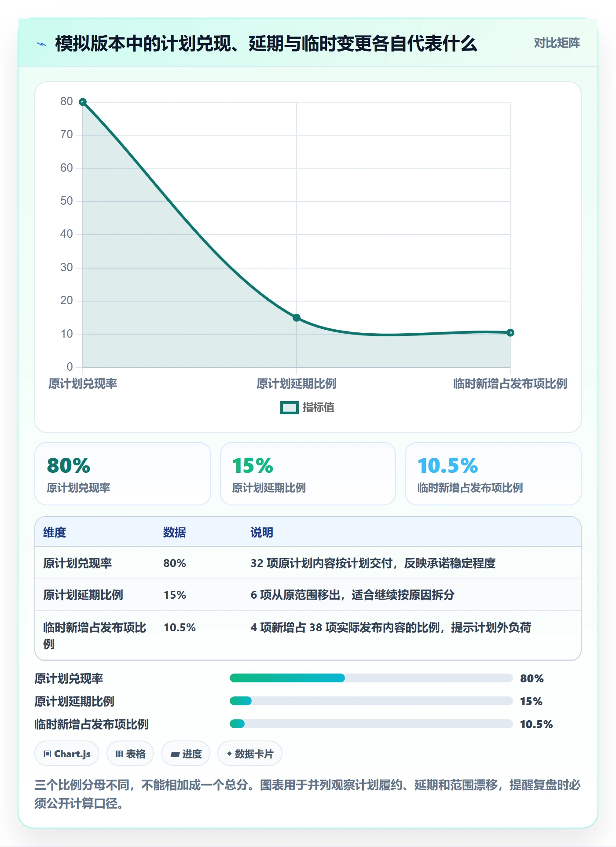
Task: Click the 原计划兑现率 x-axis label
Action: pos(83,384)
